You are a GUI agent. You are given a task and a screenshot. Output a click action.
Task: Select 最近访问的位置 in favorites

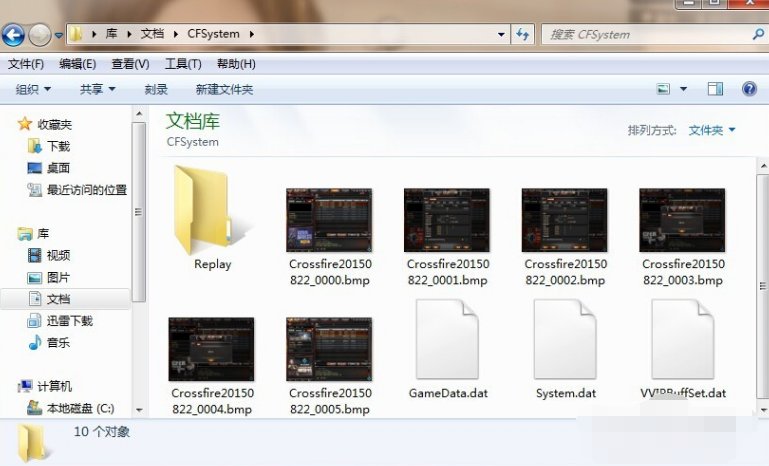pyautogui.click(x=86, y=190)
